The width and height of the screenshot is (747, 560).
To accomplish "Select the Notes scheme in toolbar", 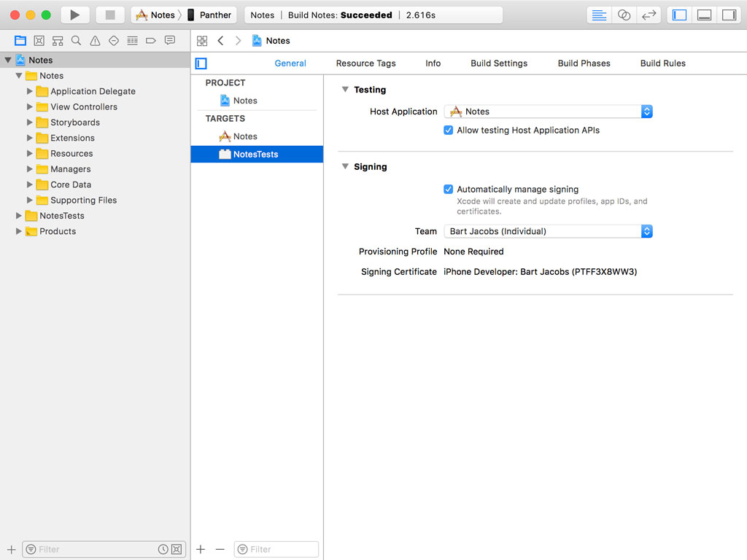I will point(155,15).
